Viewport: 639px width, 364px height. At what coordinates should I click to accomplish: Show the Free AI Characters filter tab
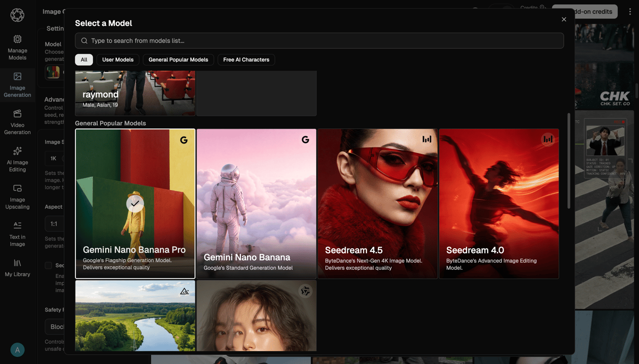[246, 60]
